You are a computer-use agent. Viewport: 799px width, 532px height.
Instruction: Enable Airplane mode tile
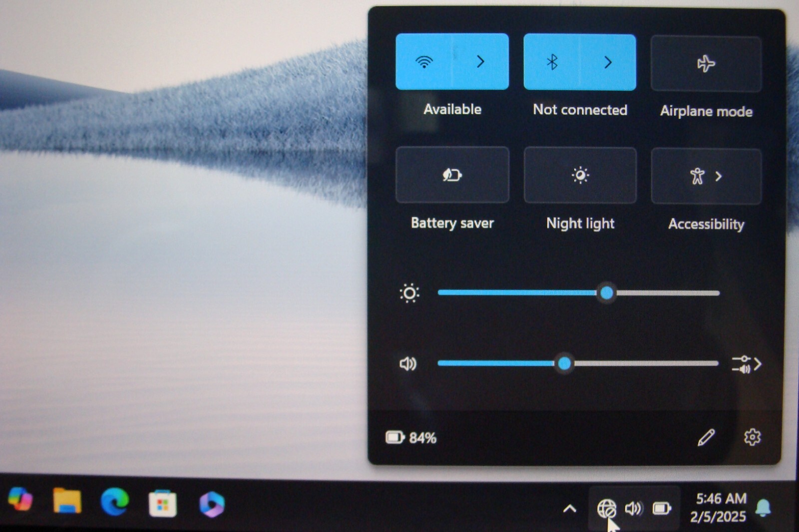point(706,63)
